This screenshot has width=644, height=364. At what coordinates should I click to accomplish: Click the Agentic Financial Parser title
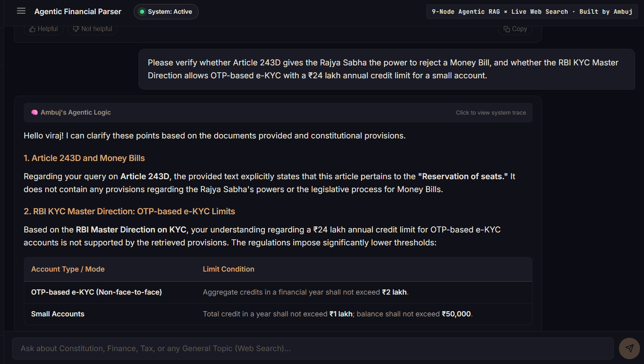(x=78, y=12)
